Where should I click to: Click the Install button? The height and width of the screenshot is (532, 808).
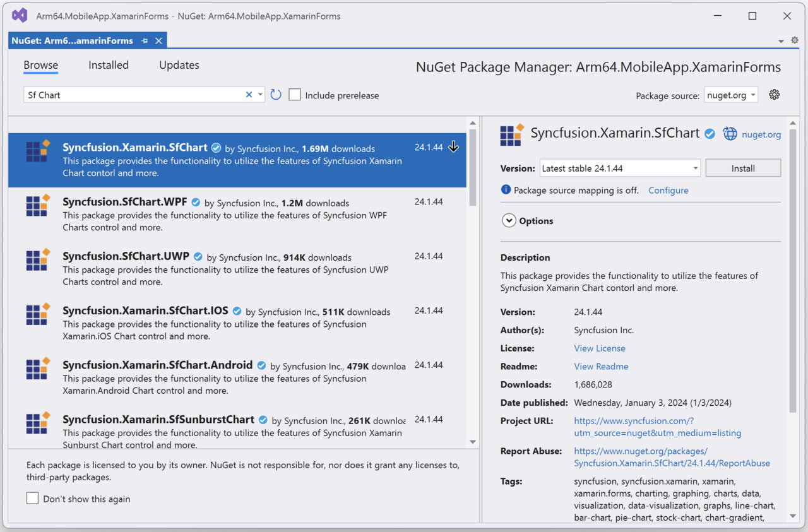pos(743,168)
